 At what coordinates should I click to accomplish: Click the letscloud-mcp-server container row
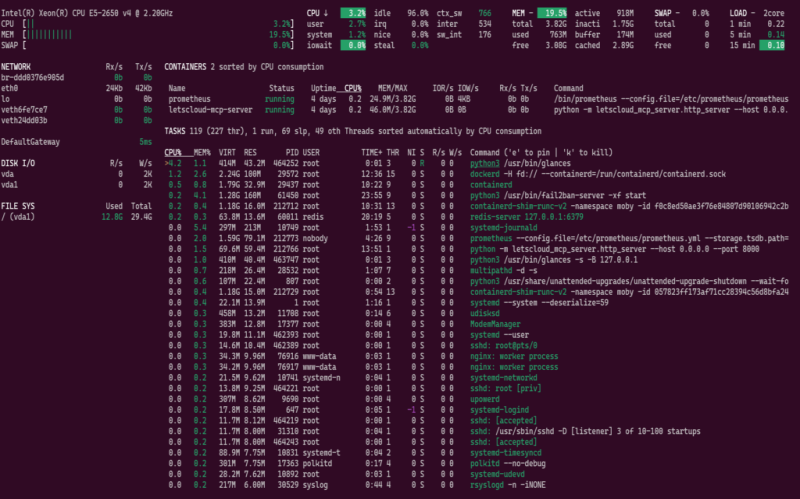(x=478, y=110)
